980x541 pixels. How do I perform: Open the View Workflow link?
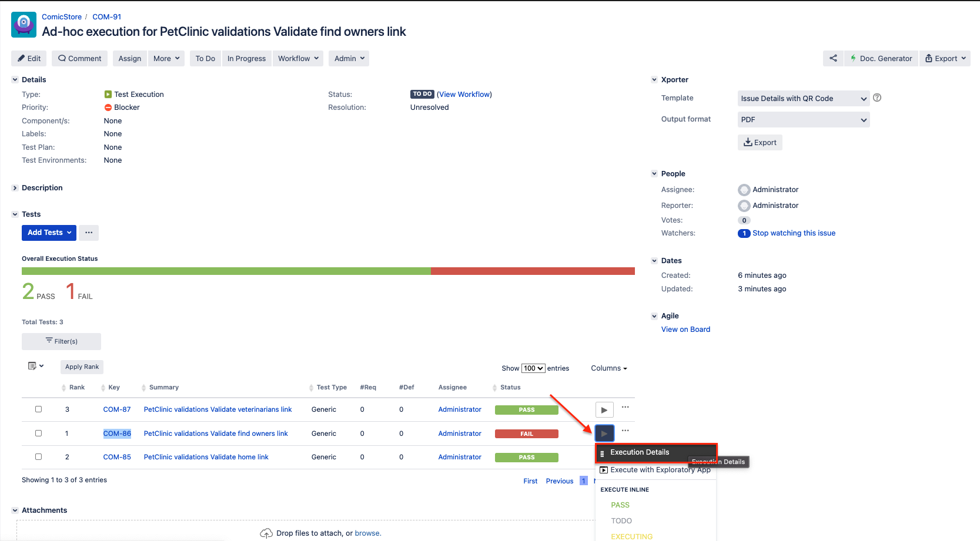click(464, 95)
